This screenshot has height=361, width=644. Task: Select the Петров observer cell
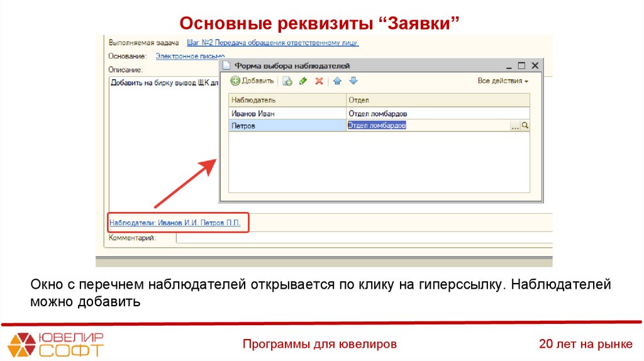click(x=287, y=126)
